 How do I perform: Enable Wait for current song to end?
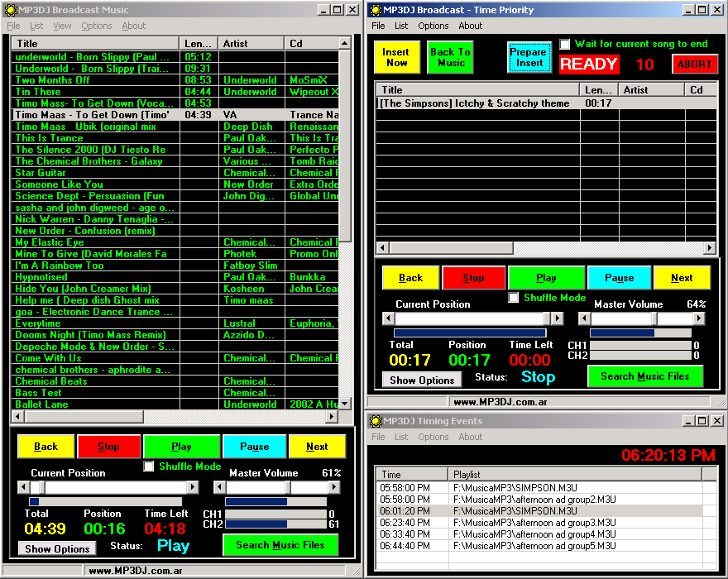click(566, 44)
